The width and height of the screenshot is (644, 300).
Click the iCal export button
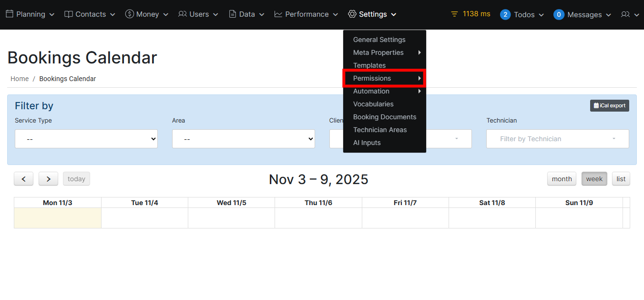pos(609,105)
